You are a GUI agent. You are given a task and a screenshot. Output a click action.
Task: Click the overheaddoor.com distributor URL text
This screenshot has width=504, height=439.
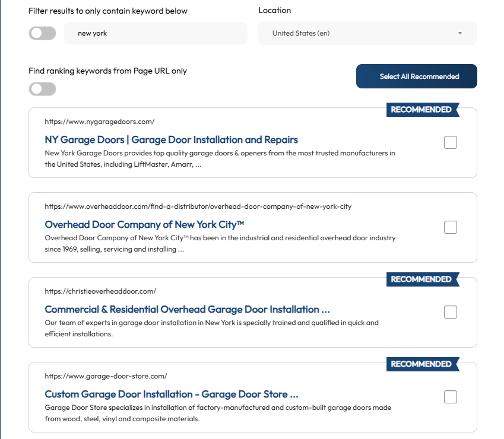198,206
